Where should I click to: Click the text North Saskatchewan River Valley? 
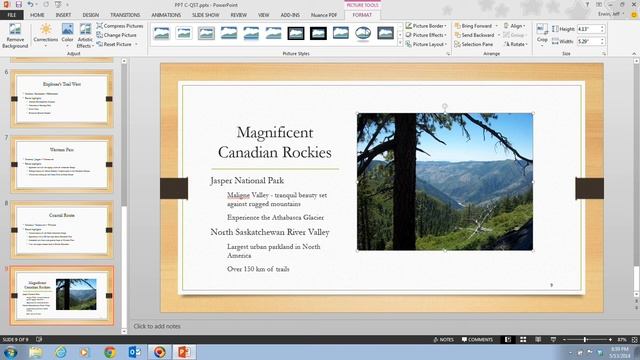point(270,232)
